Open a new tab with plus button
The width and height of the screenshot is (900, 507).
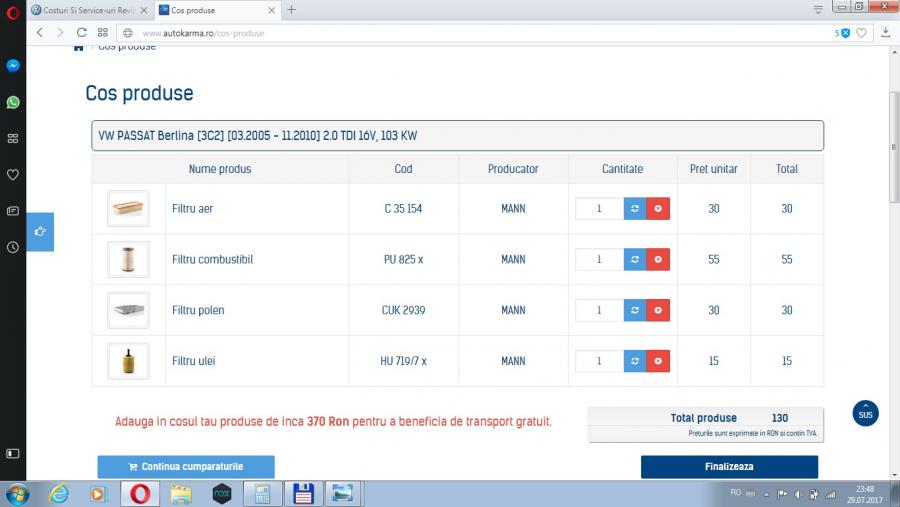pyautogui.click(x=292, y=10)
